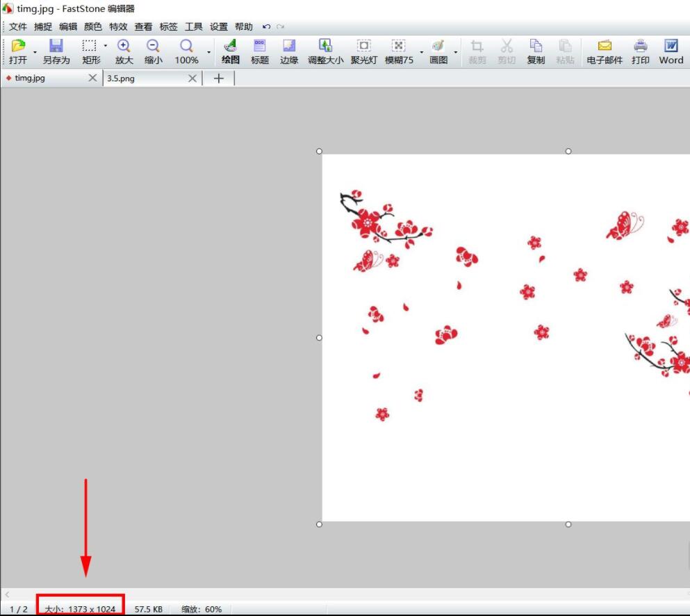Expand the Rectangle (矩形) shape dropdown arrow

pyautogui.click(x=105, y=45)
